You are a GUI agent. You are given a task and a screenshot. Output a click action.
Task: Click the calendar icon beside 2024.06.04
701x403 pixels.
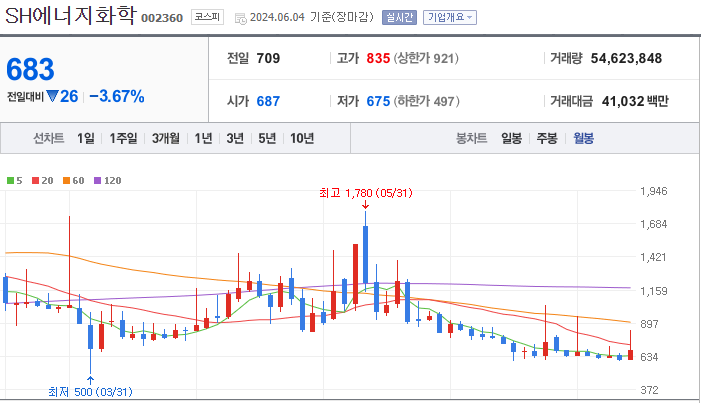(241, 18)
